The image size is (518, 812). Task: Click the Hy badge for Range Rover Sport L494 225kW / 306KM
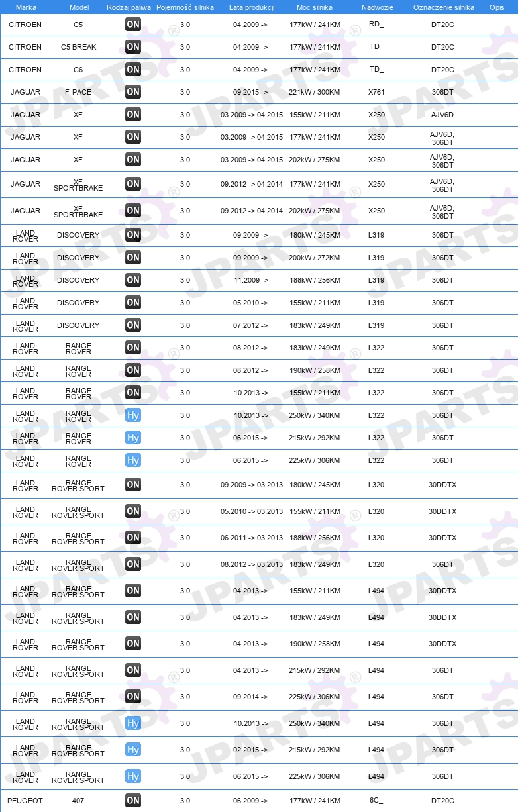point(133,776)
